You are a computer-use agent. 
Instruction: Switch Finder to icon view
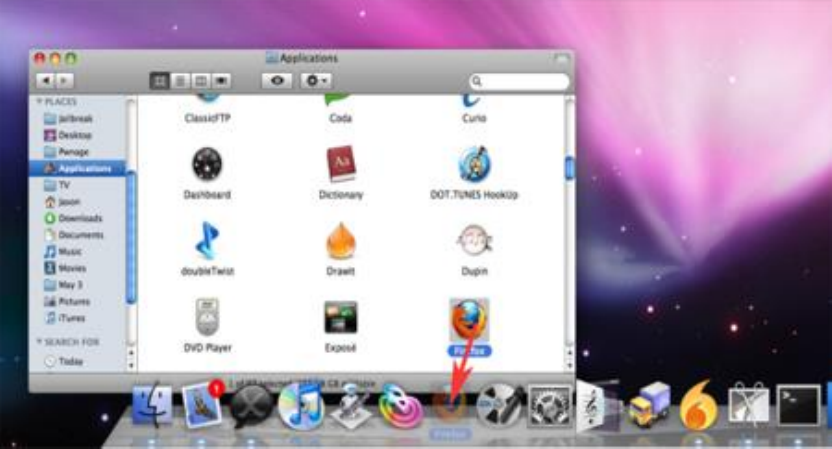[159, 81]
